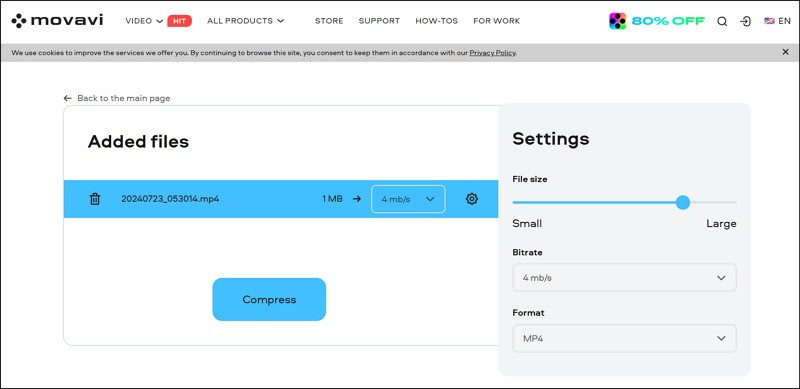
Task: Click the File size slider handle
Action: (683, 203)
